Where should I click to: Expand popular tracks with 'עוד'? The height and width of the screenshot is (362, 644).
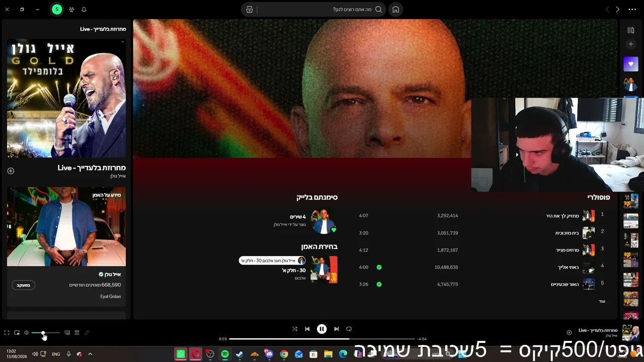(602, 301)
